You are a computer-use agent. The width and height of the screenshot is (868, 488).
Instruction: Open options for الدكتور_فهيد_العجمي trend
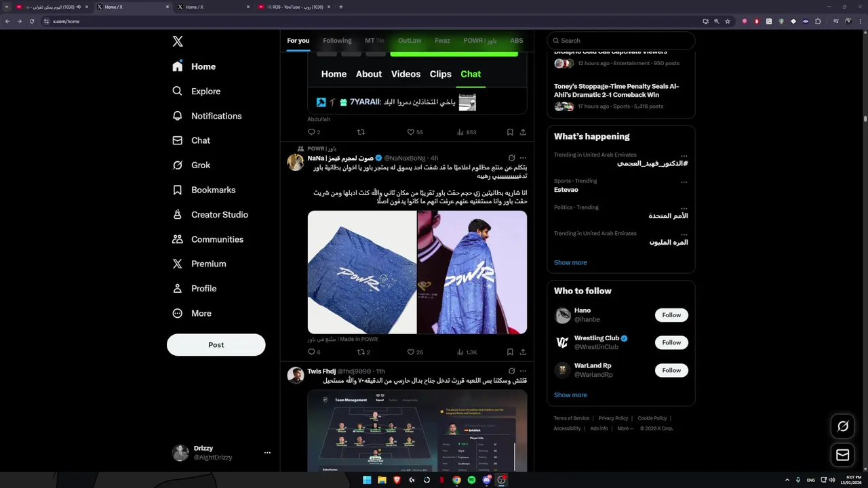pyautogui.click(x=684, y=156)
